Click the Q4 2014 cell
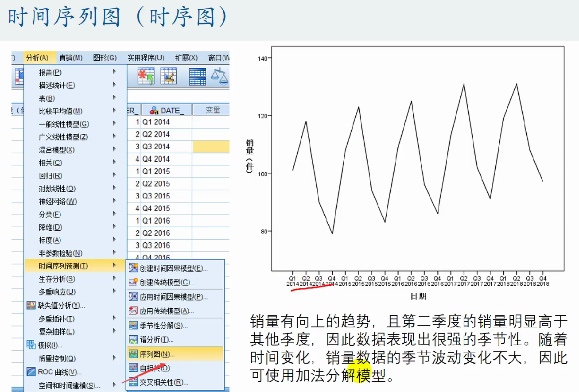 point(167,159)
